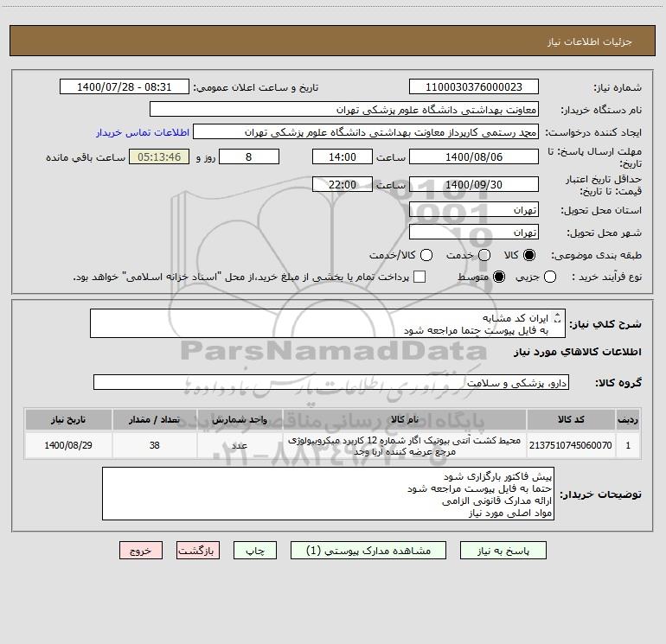The height and width of the screenshot is (644, 666).
Task: Click the پاسخ به نیاز button
Action: [x=503, y=551]
